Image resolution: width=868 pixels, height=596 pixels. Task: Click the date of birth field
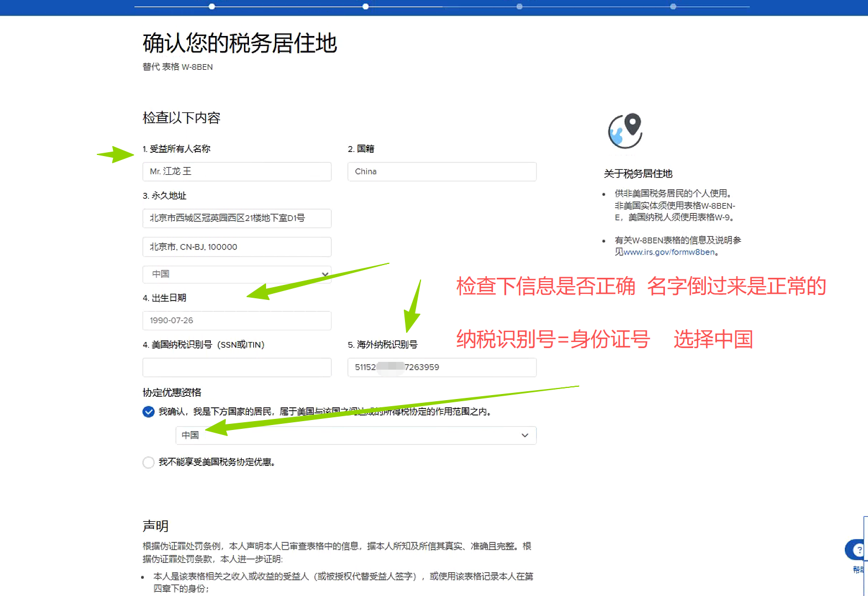tap(237, 320)
